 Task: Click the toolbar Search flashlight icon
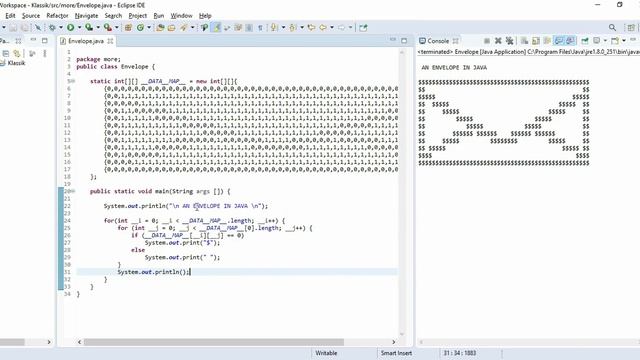[x=183, y=28]
